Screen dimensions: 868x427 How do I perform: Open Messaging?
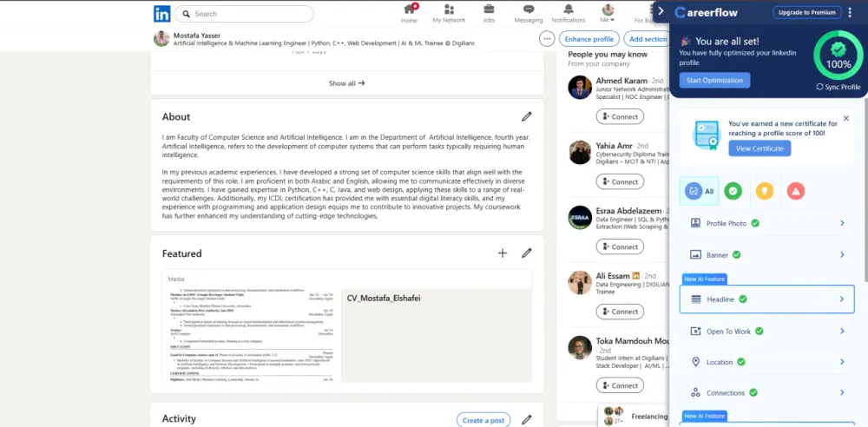coord(528,14)
